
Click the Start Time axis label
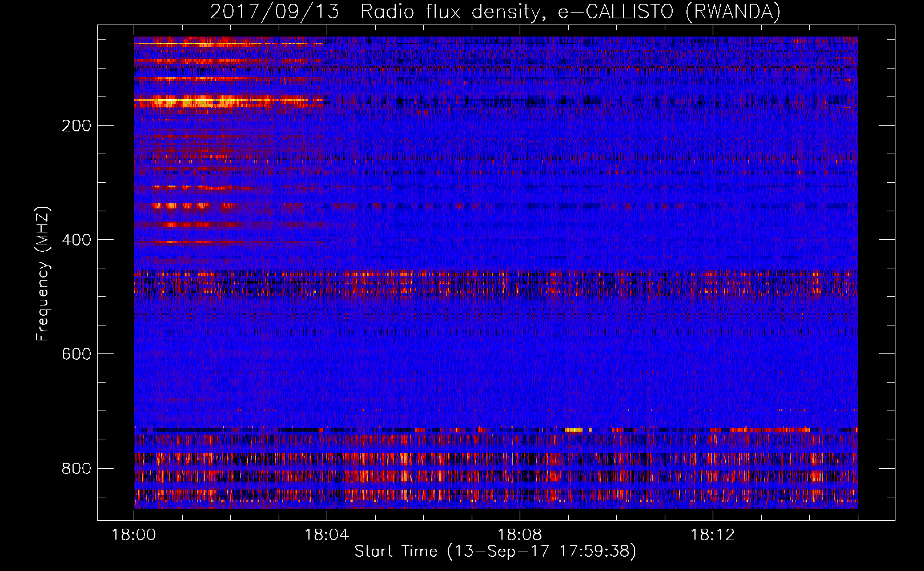click(495, 552)
